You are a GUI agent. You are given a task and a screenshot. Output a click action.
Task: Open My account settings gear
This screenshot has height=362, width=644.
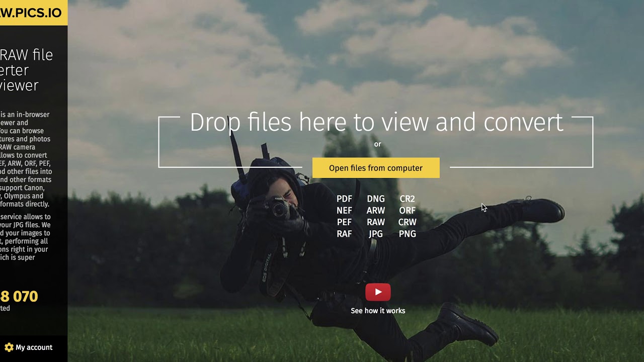(x=9, y=347)
